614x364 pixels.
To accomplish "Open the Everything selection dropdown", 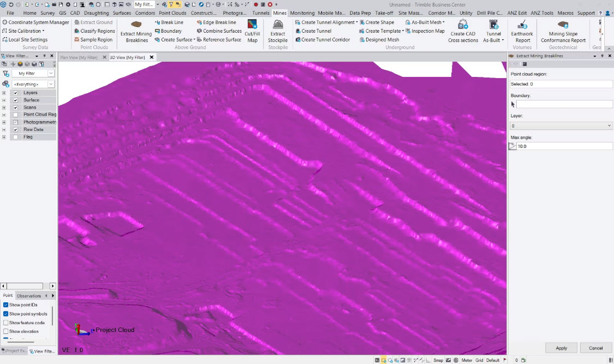I will [51, 84].
